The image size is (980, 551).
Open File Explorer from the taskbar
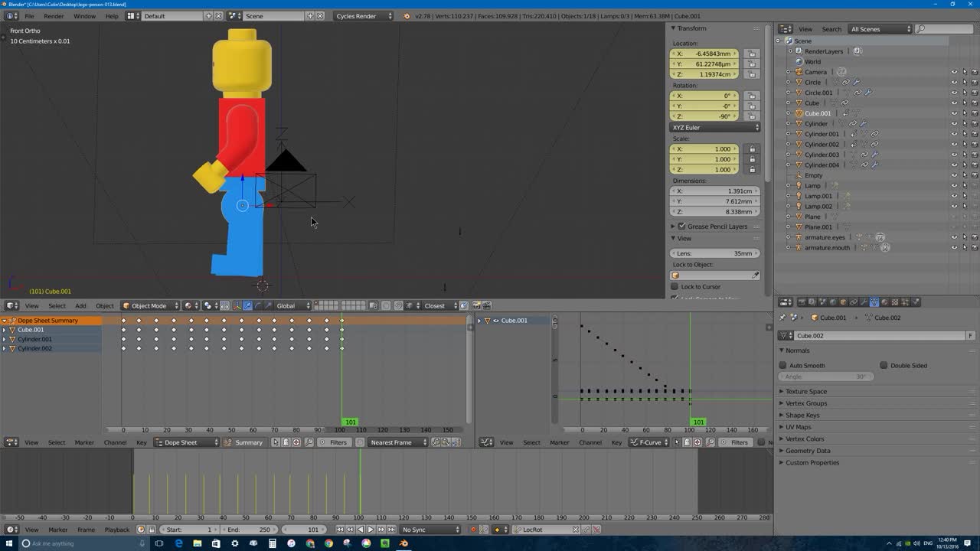[x=198, y=543]
